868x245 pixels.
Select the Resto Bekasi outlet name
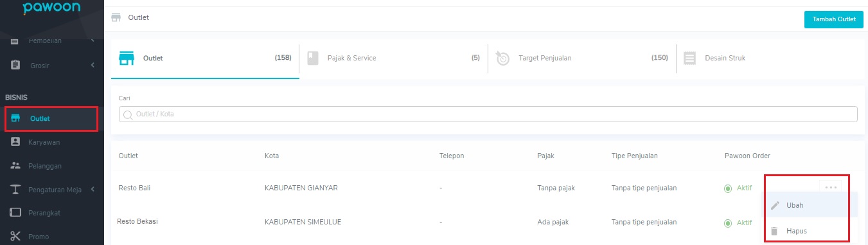[x=137, y=222]
